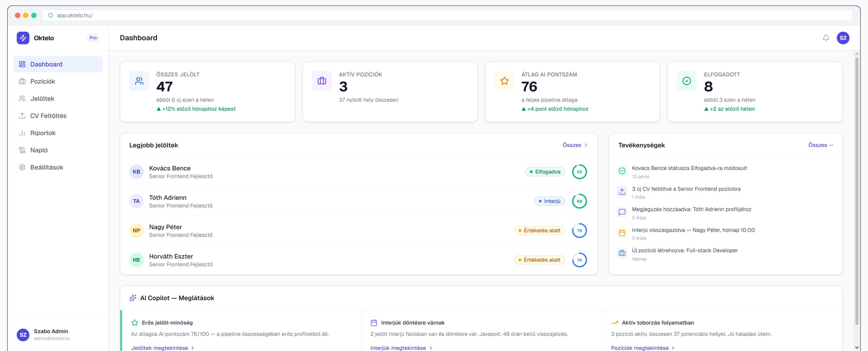Screen dimensions: 868x351
Task: Click the AI Copilot sparkle icon
Action: [x=133, y=298]
